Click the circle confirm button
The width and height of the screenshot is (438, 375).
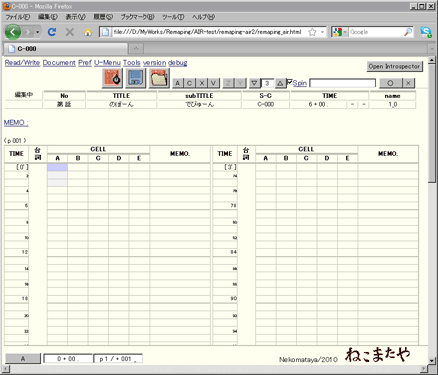pyautogui.click(x=390, y=83)
